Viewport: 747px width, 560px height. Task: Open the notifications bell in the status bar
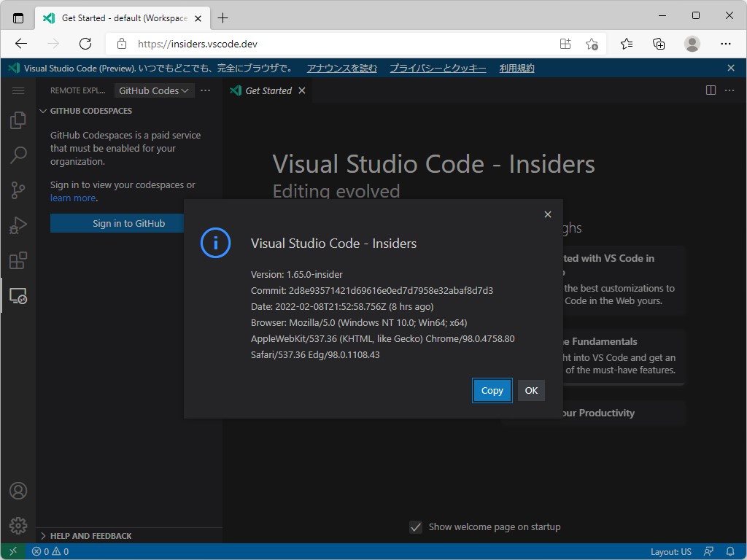tap(732, 551)
